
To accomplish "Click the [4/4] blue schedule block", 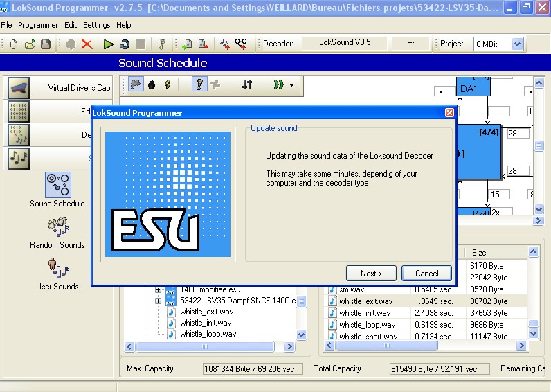I will (x=478, y=152).
